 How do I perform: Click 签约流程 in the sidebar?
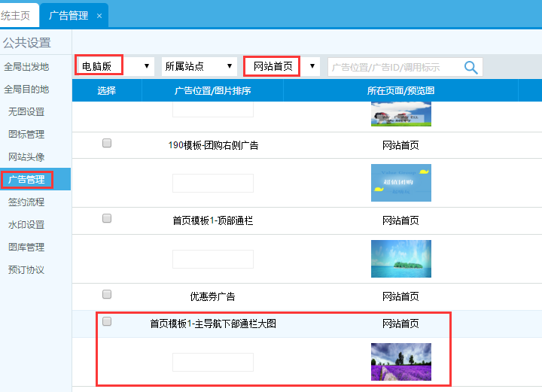(x=26, y=202)
